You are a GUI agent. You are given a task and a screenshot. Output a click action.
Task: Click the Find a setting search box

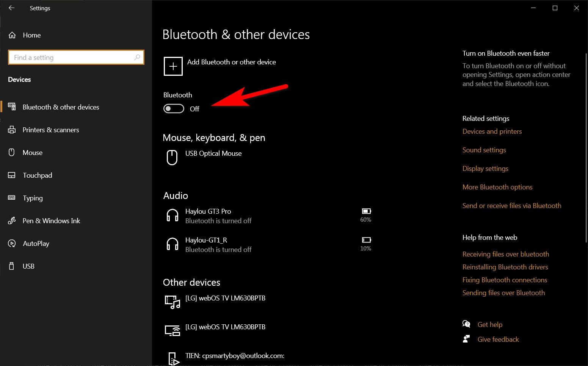pyautogui.click(x=76, y=57)
